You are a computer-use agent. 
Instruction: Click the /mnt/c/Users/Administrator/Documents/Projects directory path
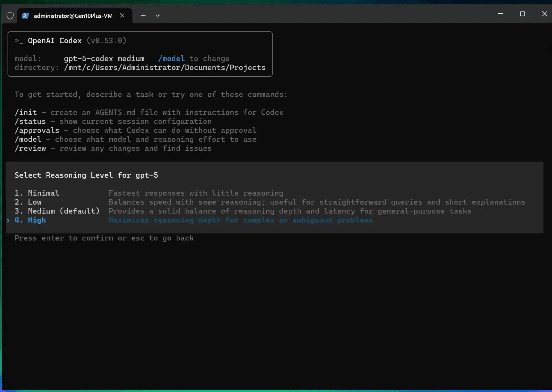tap(165, 68)
